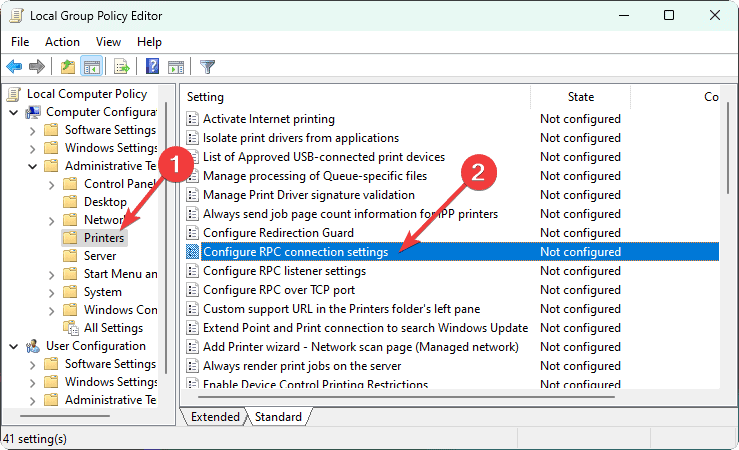739x450 pixels.
Task: Switch to the Standard tab
Action: [278, 417]
